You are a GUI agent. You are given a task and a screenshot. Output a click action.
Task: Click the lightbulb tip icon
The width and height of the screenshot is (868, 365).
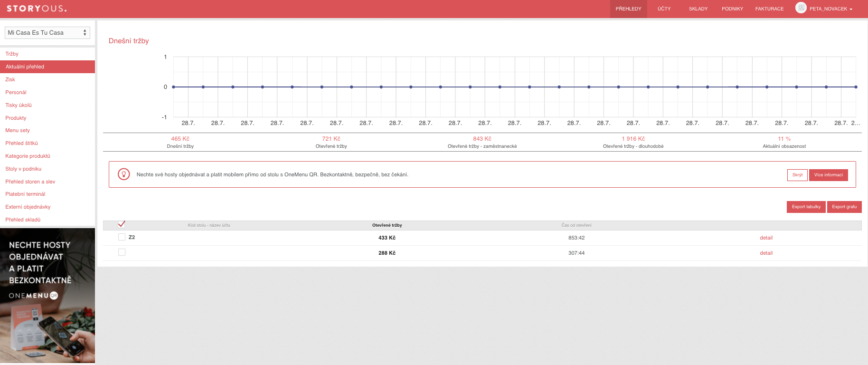click(123, 174)
